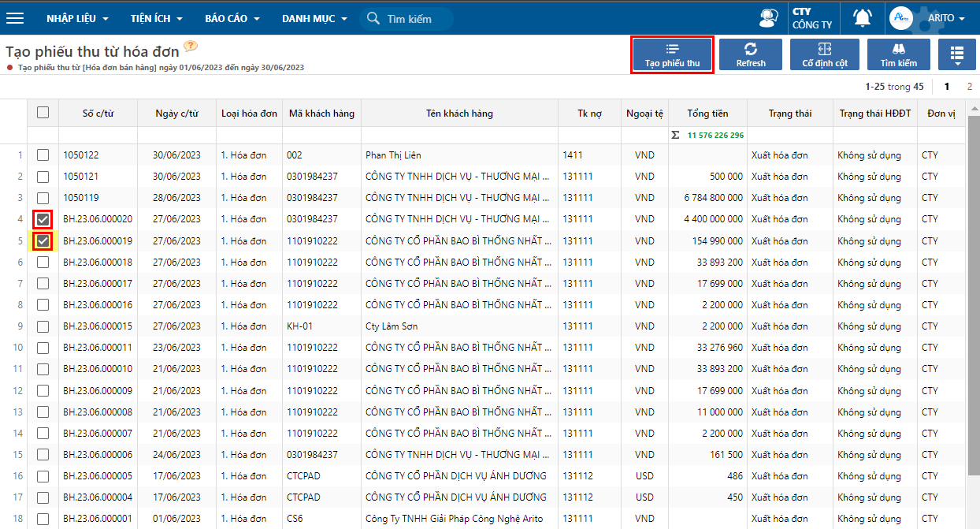Click the Refresh toolbar button
The image size is (980, 529).
click(750, 54)
